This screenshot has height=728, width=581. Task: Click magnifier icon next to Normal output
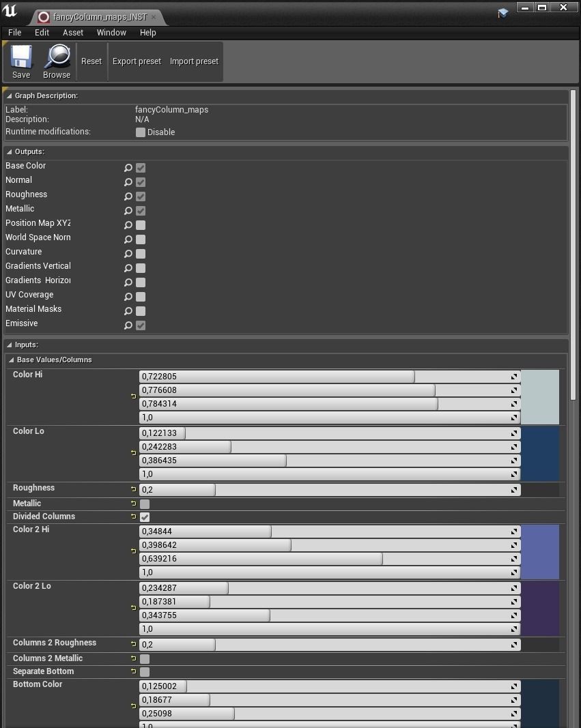pos(128,182)
